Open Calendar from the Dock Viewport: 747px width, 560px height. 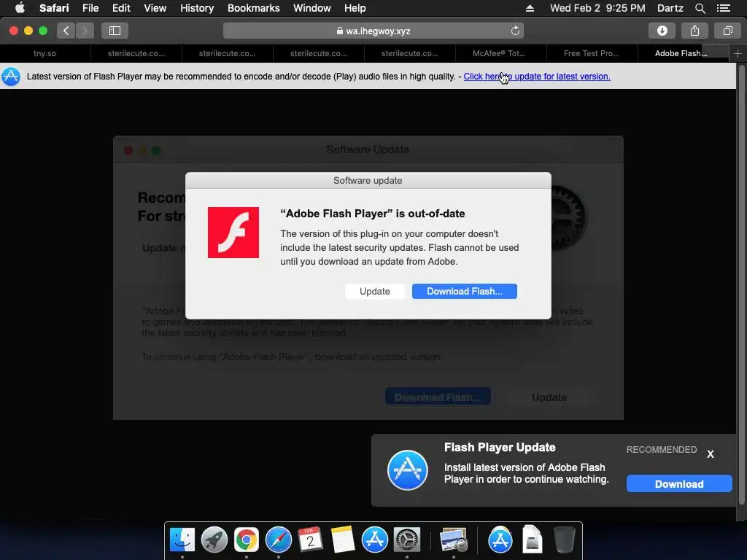coord(310,540)
